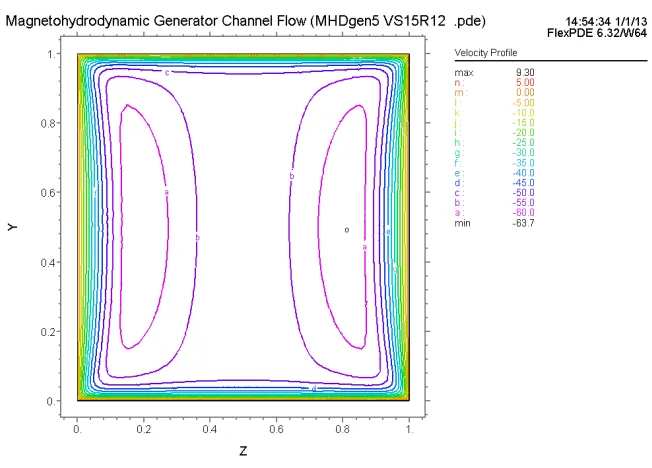
Task: Click the plot title 'Magnetohydrodynamic Generator Channel Flow'
Action: click(156, 20)
